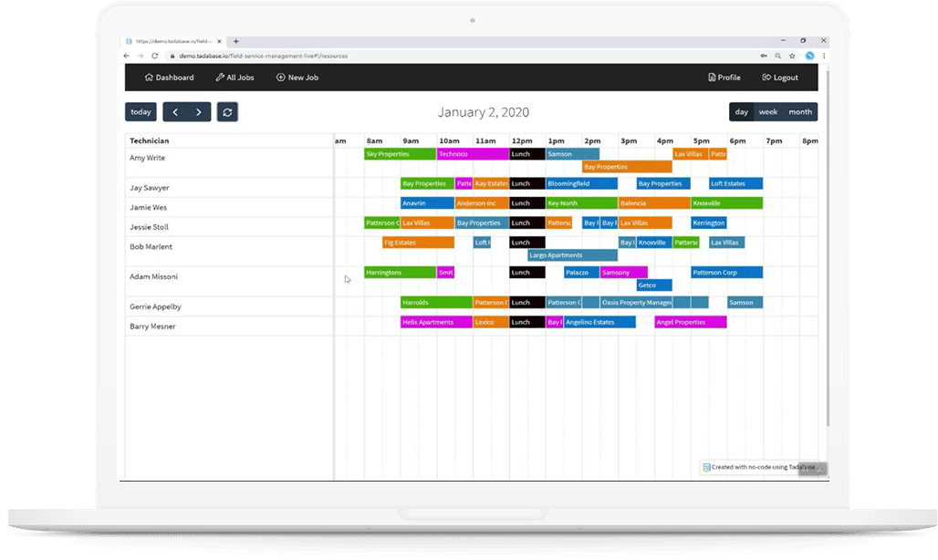Click the Logout icon in navbar

point(767,78)
